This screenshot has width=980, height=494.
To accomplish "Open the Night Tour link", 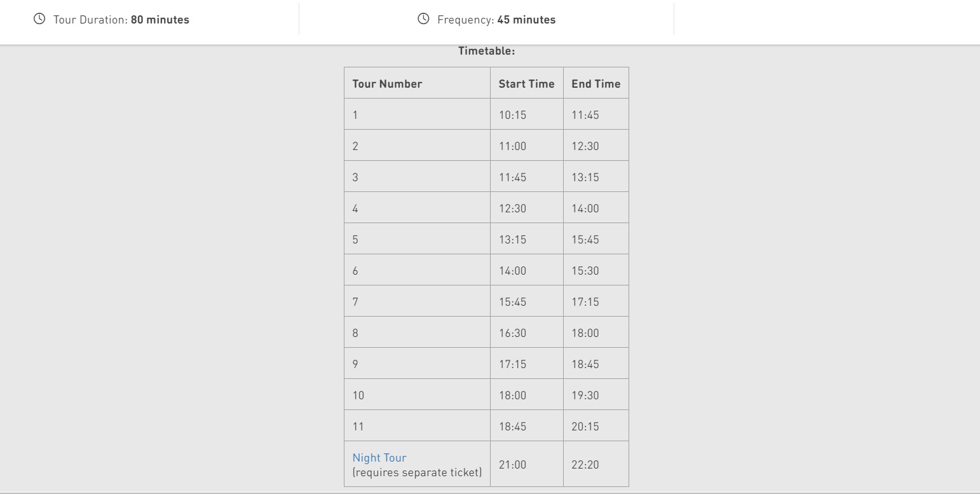I will pos(379,458).
